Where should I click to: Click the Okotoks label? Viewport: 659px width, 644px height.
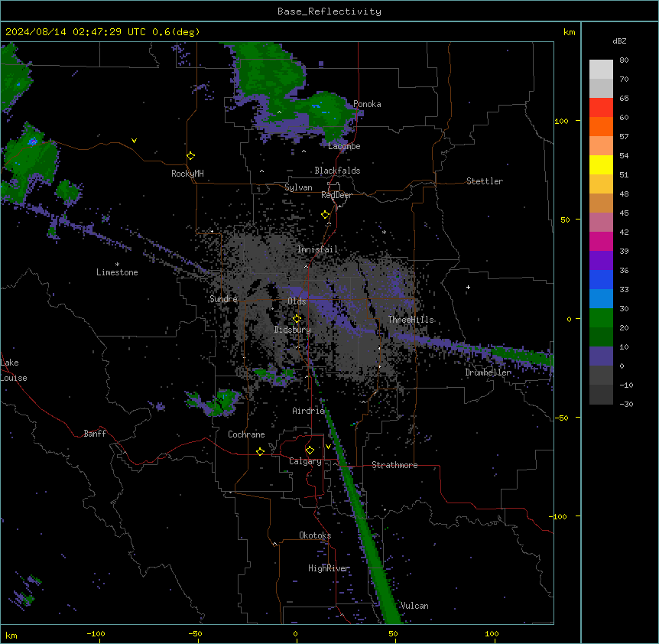pos(315,535)
